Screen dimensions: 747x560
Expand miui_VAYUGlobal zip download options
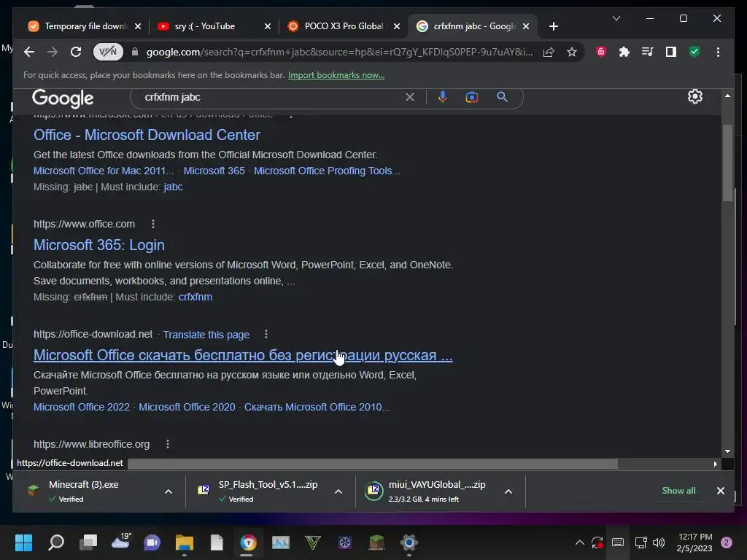tap(508, 491)
